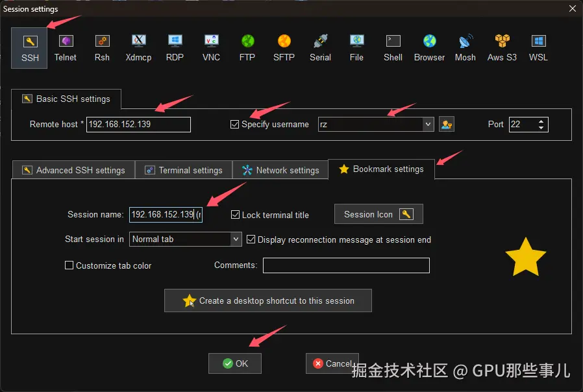The width and height of the screenshot is (583, 392).
Task: Toggle the Specify username checkbox
Action: [234, 124]
